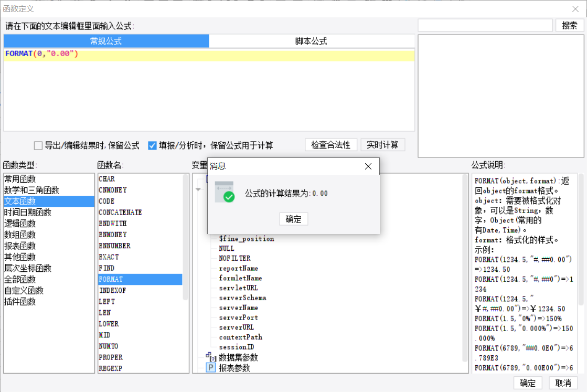Viewport: 587px width, 392px height.
Task: Select 层次坐标函数 category
Action: tap(49, 268)
